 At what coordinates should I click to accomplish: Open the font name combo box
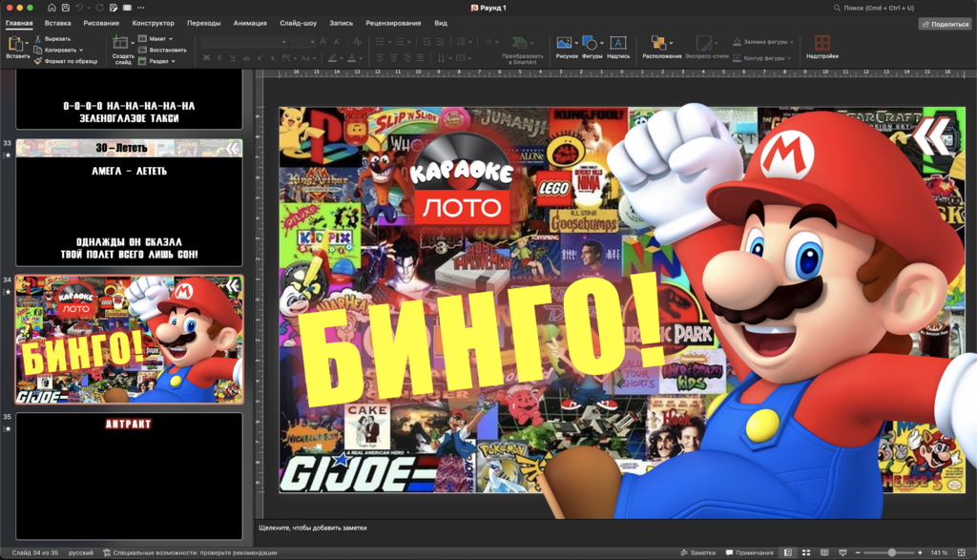click(x=244, y=42)
